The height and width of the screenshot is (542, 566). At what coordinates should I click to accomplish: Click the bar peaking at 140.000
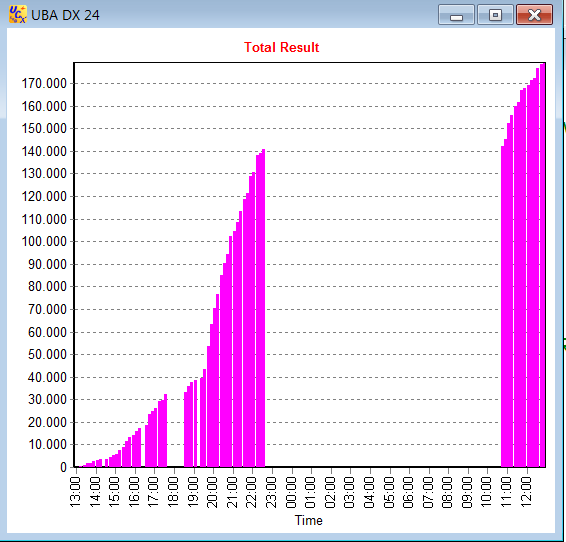[x=264, y=308]
